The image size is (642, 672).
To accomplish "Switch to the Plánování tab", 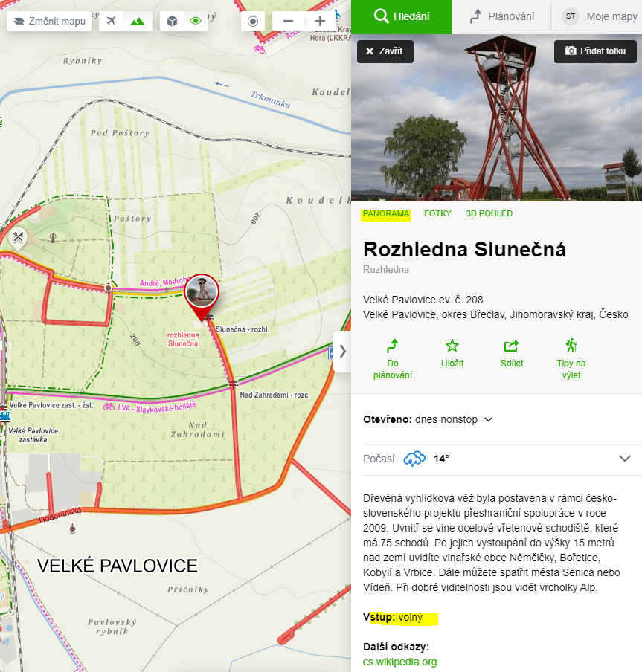I will coord(501,16).
